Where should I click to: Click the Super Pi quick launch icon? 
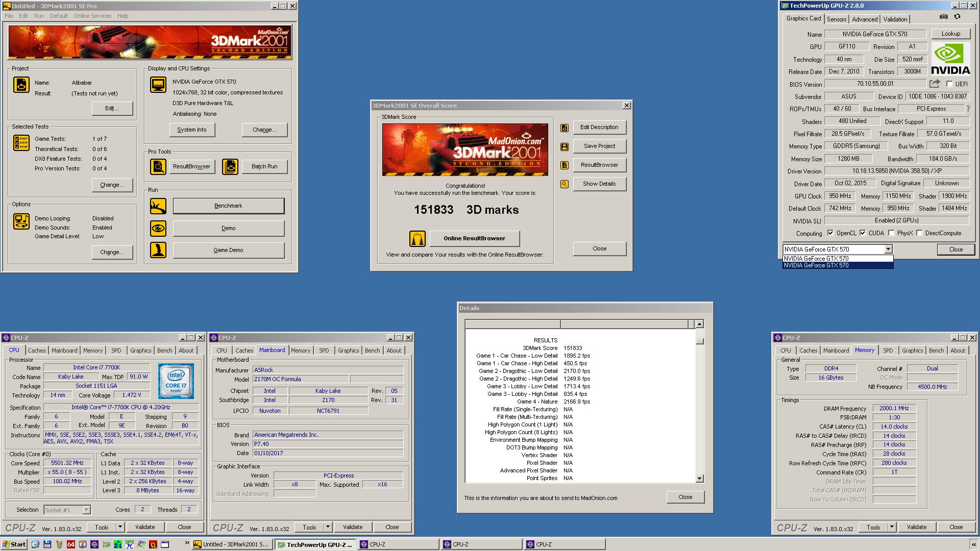129,544
